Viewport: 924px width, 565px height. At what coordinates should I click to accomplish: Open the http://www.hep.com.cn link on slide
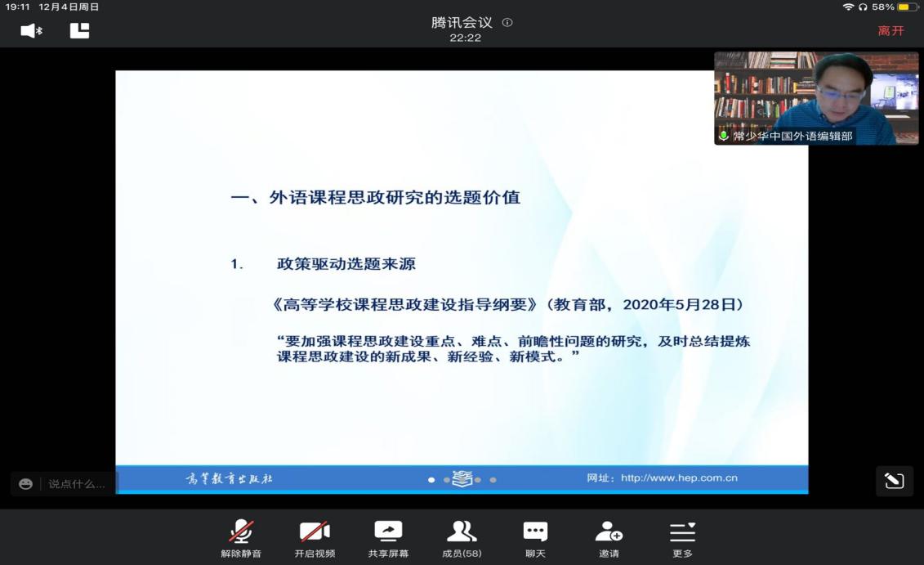[x=679, y=478]
